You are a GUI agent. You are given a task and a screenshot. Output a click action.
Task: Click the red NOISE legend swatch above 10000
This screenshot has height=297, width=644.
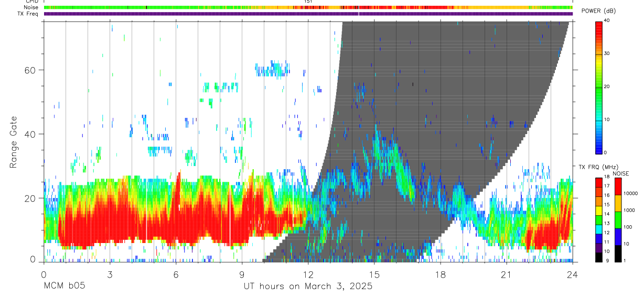click(x=618, y=186)
